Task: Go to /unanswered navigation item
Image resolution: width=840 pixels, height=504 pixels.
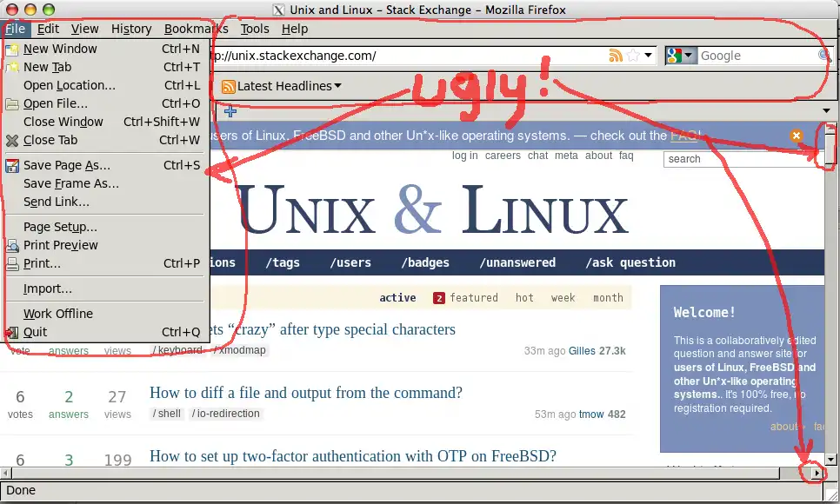Action: point(517,262)
